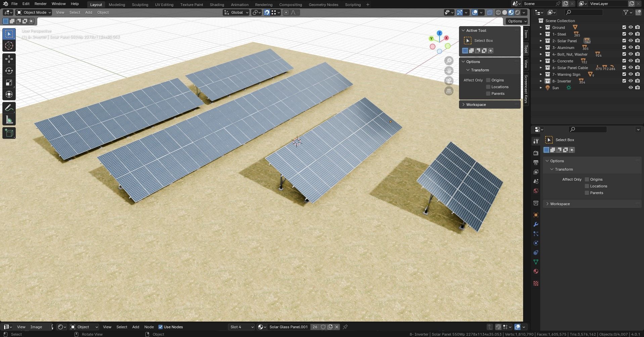Open the View Layer properties tab

[x=536, y=172]
